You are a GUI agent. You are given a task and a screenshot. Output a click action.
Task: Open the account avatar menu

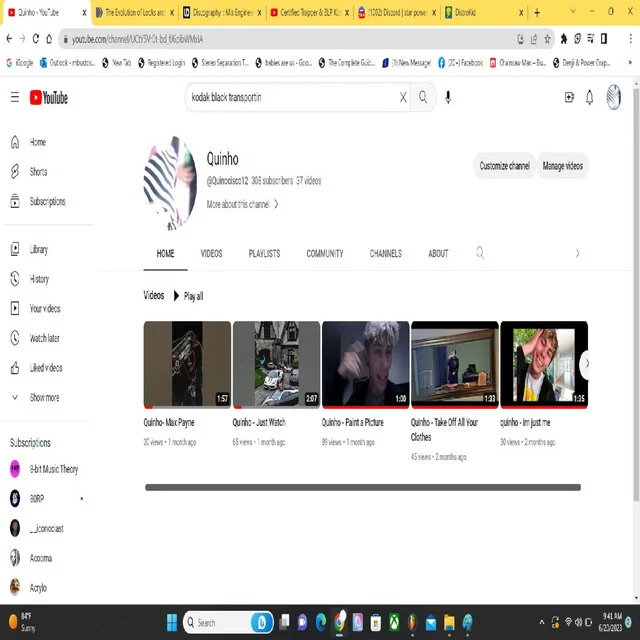point(613,97)
